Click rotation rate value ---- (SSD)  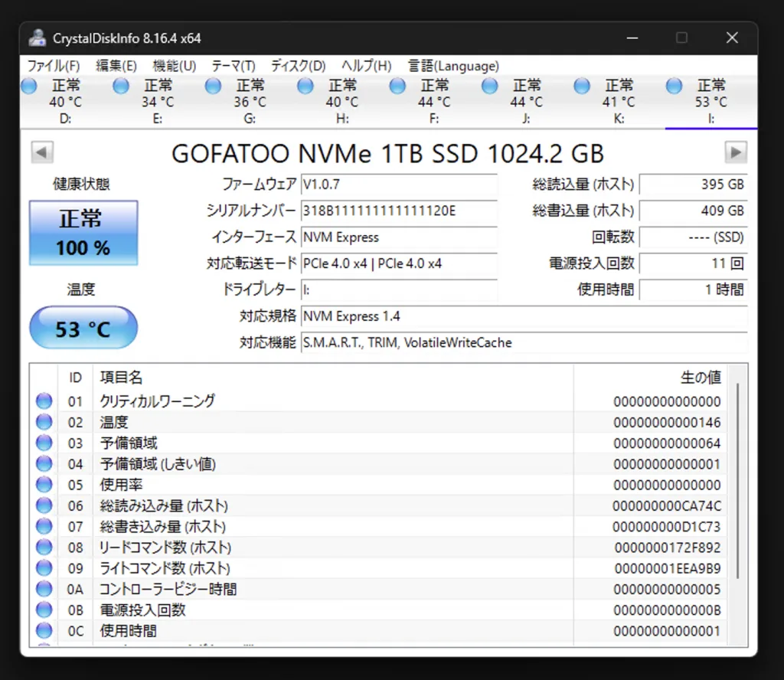coord(694,237)
